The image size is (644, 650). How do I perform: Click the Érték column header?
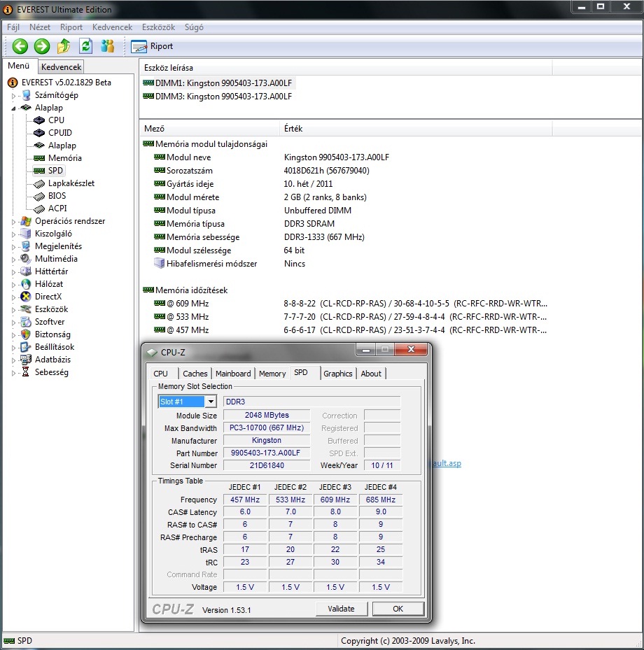[x=416, y=129]
